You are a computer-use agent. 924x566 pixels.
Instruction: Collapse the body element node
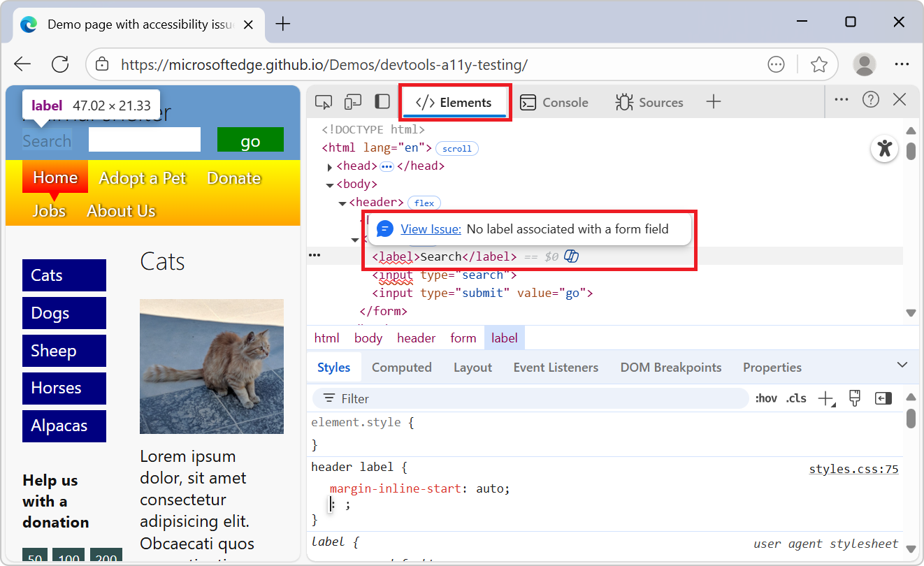(x=330, y=185)
